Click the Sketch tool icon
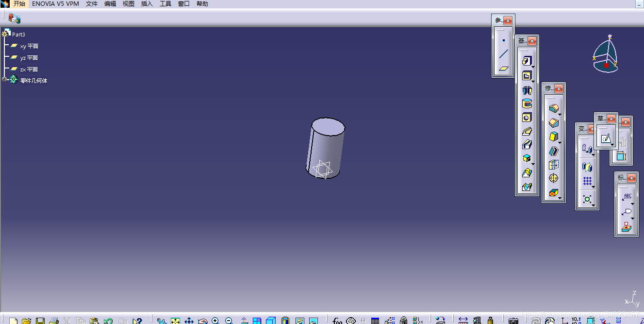This screenshot has height=324, width=644. (x=605, y=138)
